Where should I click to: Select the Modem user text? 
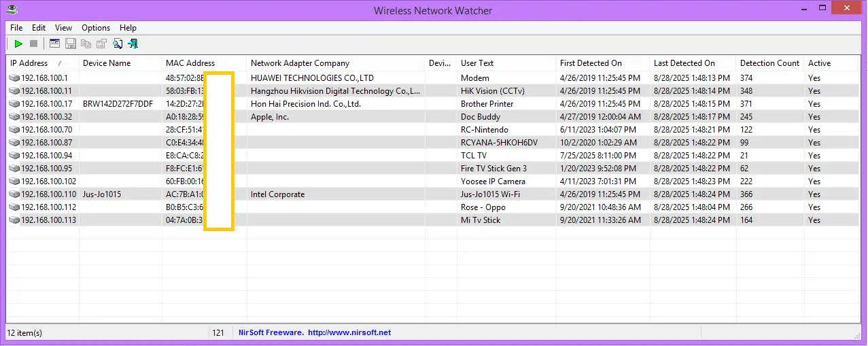pyautogui.click(x=475, y=78)
